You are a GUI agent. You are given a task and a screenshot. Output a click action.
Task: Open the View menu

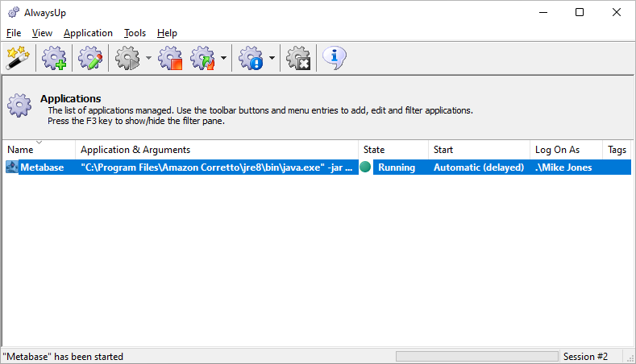tap(42, 33)
